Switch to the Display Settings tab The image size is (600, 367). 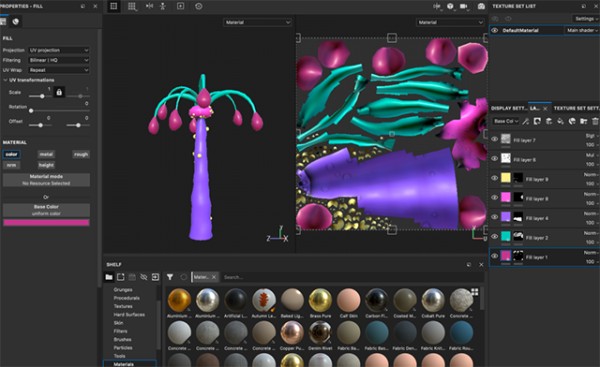click(x=509, y=108)
